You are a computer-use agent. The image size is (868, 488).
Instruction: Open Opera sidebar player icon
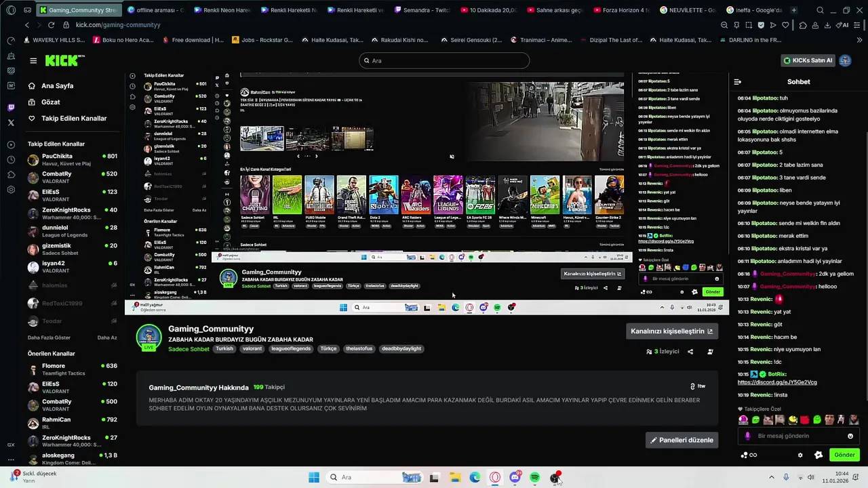tap(11, 145)
